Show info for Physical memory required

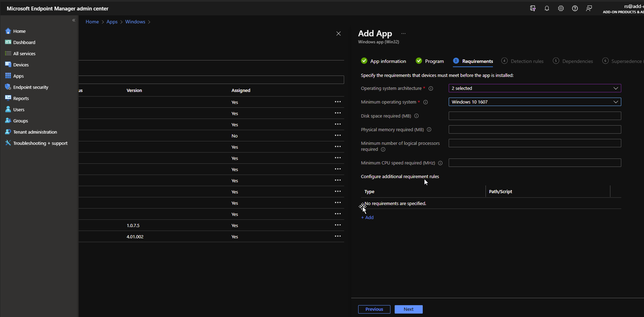pyautogui.click(x=429, y=130)
